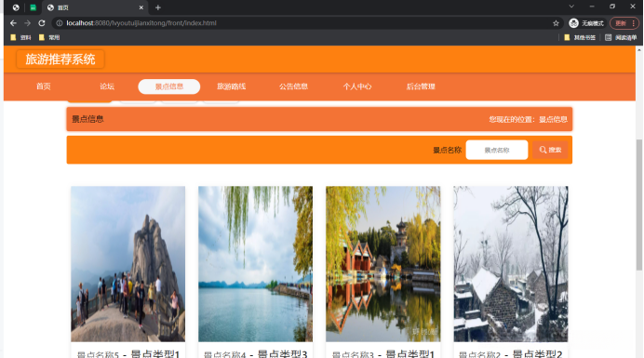View site information icon in address bar
Screen dimensions: 644x358
[x=60, y=23]
